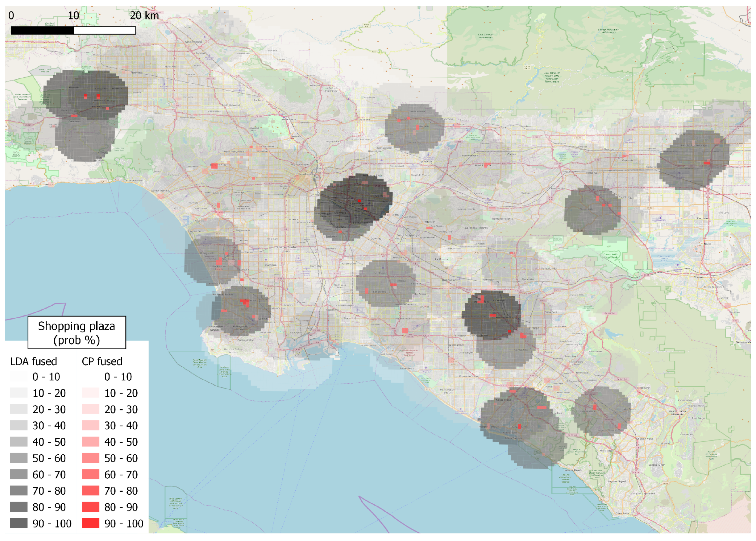Click the LDA fused 70 - 80 swatch

[19, 490]
